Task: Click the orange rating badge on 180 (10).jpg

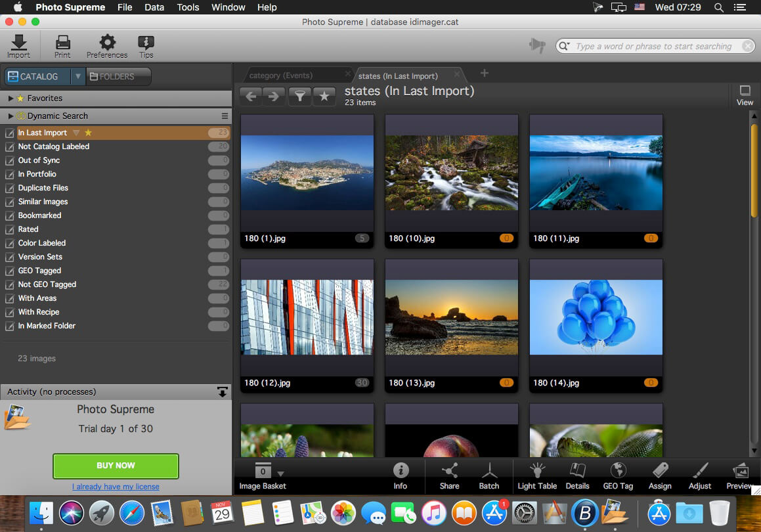Action: [506, 238]
